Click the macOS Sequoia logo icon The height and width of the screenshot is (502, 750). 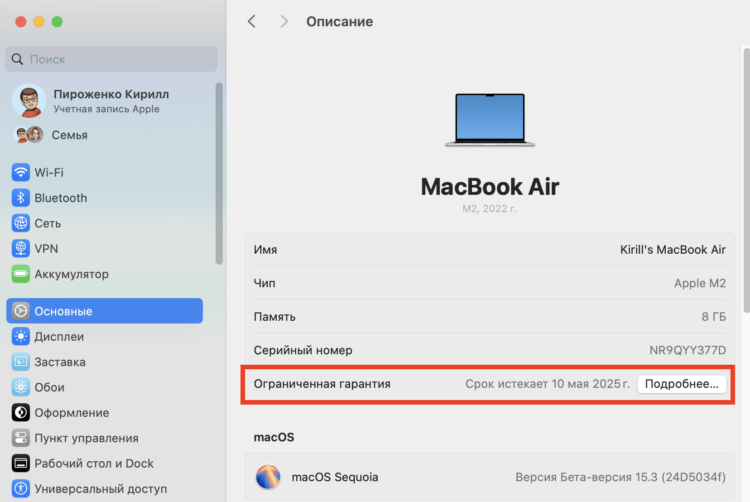pos(268,477)
